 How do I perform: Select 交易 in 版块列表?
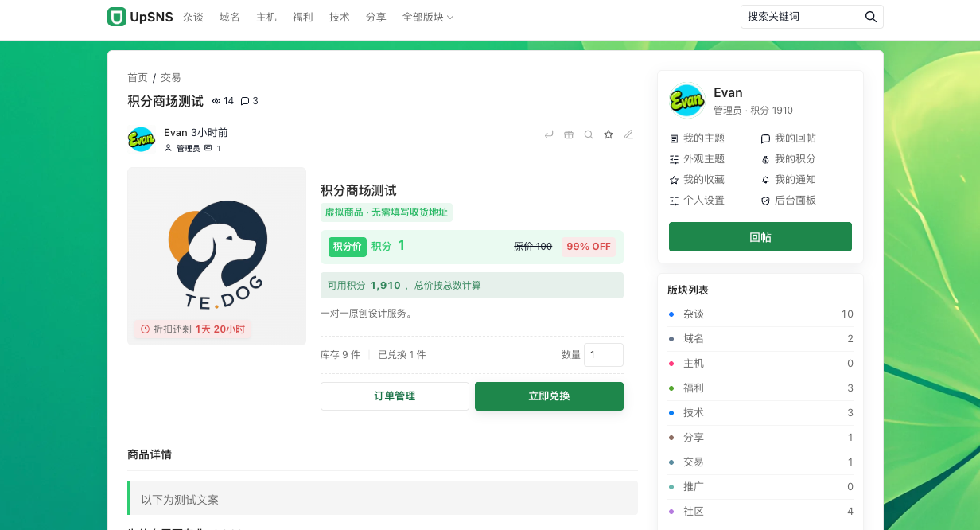click(760, 462)
